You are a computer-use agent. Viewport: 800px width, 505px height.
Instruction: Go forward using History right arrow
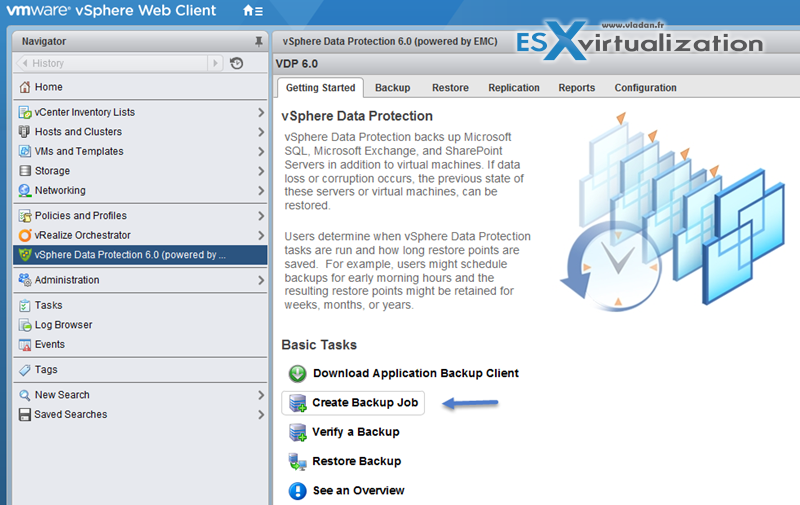tap(215, 63)
